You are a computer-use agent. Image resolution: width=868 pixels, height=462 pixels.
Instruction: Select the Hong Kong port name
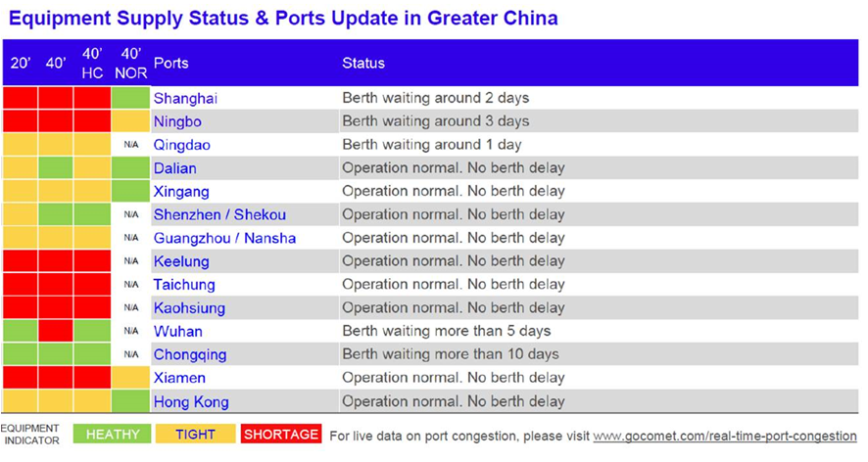pos(191,401)
